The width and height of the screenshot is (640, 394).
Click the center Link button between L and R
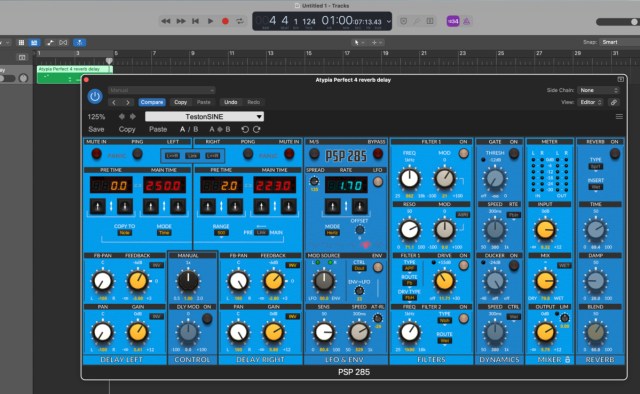[x=192, y=156]
